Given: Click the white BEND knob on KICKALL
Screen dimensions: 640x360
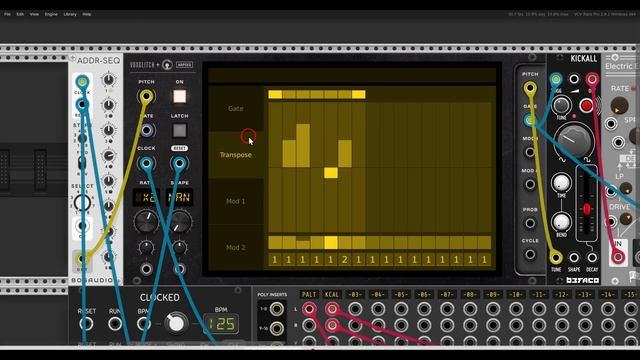Looking at the screenshot, I should tap(561, 222).
